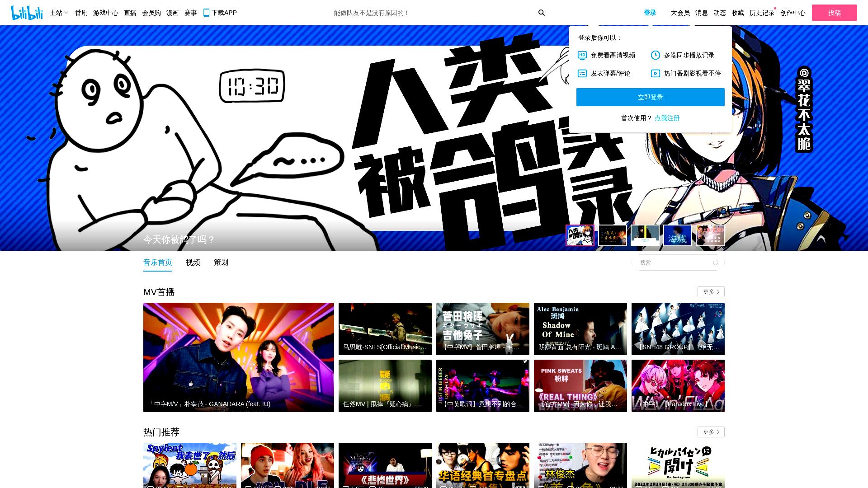Viewport: 868px width, 488px height.
Task: Open 动态 in header
Action: coord(720,13)
